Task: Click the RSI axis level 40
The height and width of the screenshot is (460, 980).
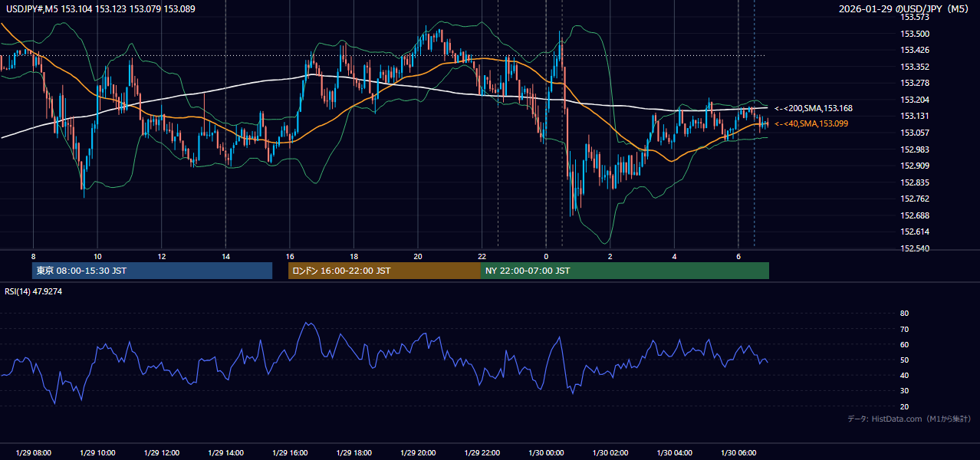Action: [904, 375]
